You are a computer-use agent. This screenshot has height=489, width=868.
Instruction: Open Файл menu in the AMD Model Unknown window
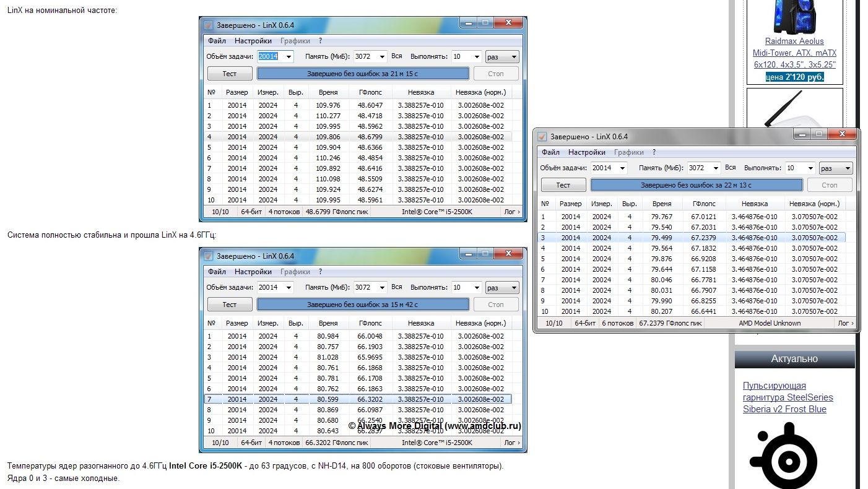[550, 152]
